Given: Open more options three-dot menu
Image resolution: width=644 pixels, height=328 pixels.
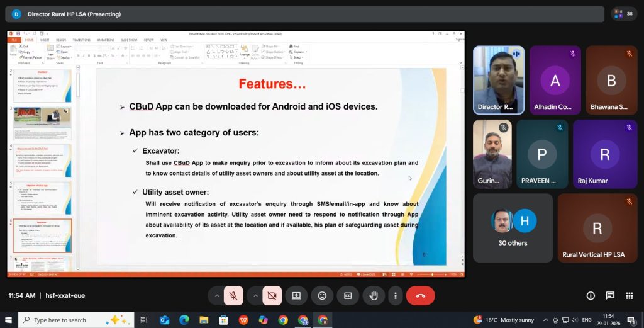Looking at the screenshot, I should (x=395, y=295).
